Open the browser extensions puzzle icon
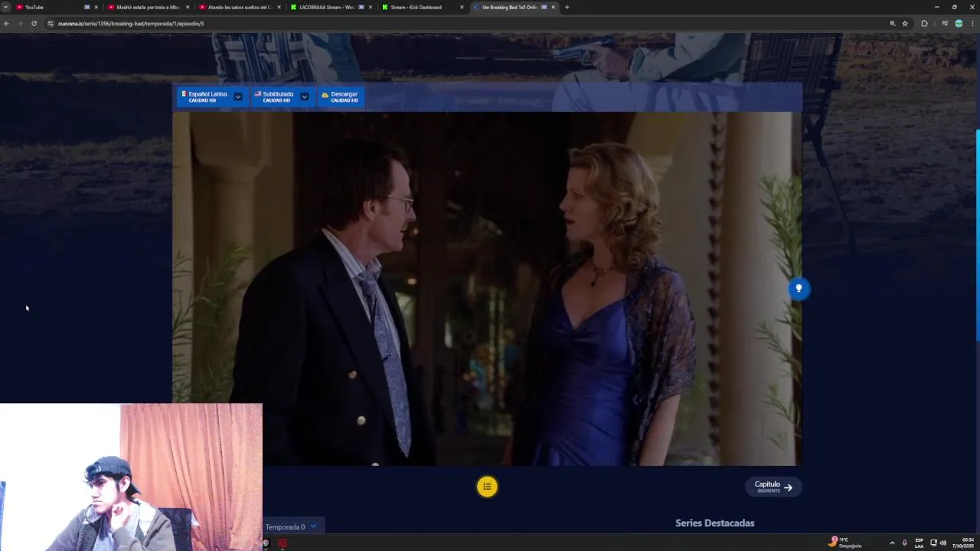 coord(924,24)
